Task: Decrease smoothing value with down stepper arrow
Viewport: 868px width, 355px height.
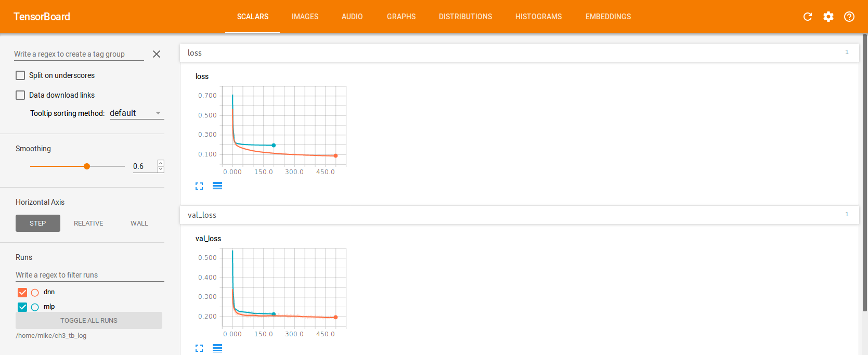Action: tap(161, 169)
